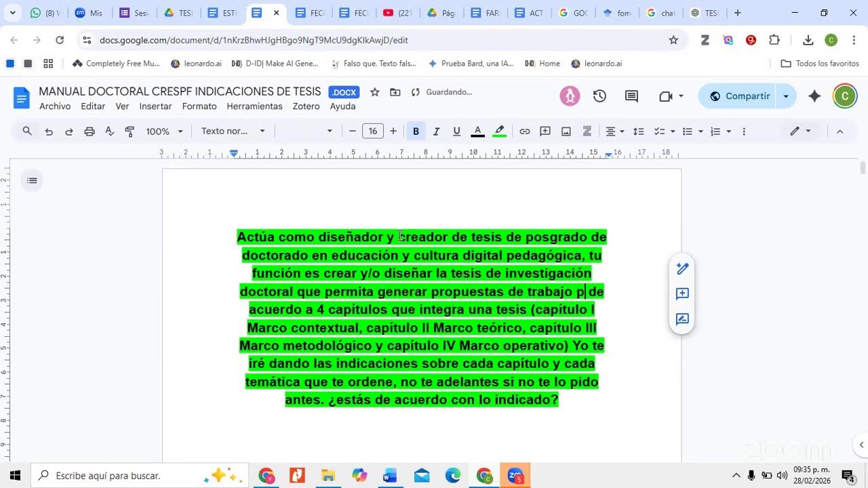Expand the Compartir quick-share arrow
Viewport: 868px width, 488px height.
(x=786, y=96)
